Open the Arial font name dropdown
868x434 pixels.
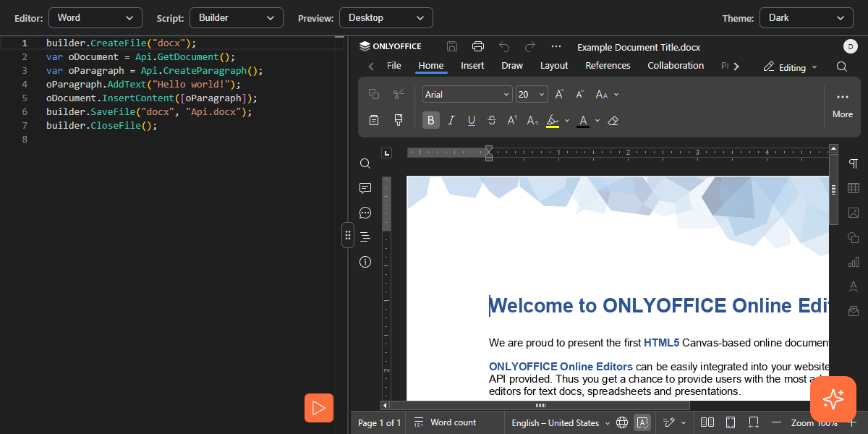click(467, 95)
